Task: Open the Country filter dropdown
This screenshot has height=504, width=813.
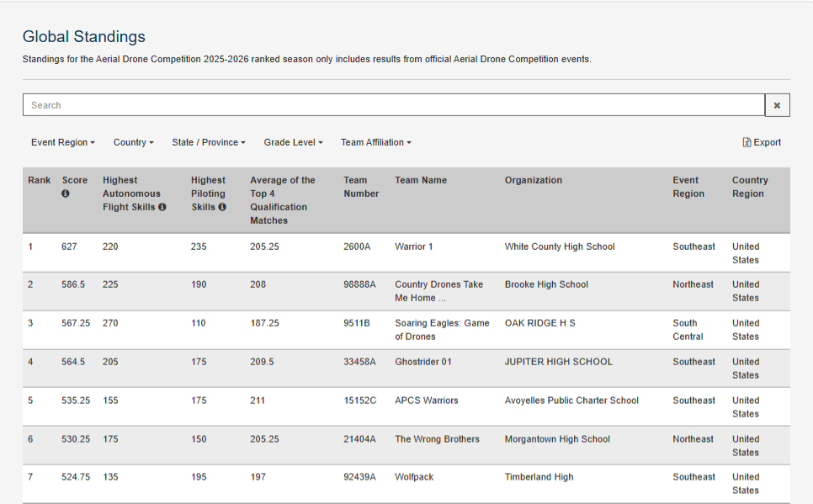Action: [133, 142]
